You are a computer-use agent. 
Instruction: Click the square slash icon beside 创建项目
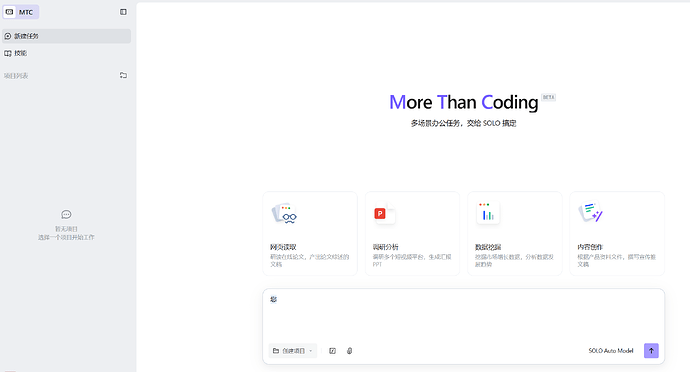coord(333,351)
